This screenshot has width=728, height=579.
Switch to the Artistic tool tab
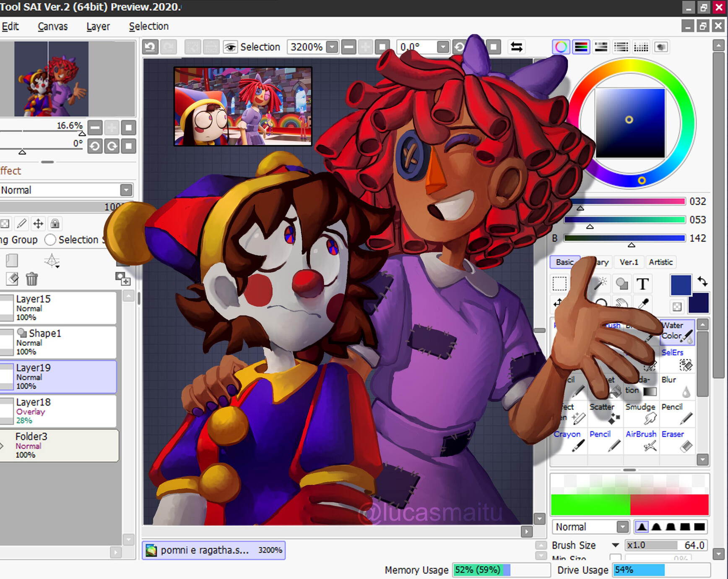pos(660,262)
